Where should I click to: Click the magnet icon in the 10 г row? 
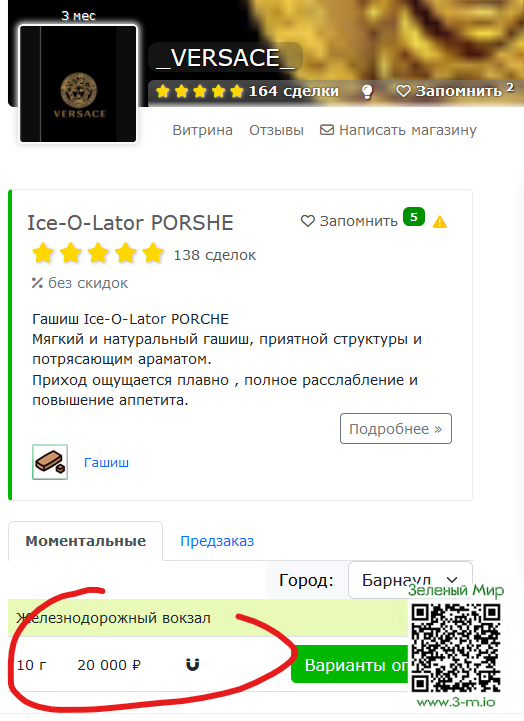[193, 664]
